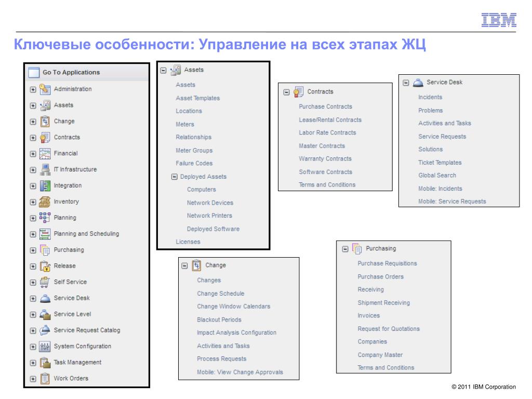Select Task Management in Go To list
The width and height of the screenshot is (532, 399).
tap(77, 362)
